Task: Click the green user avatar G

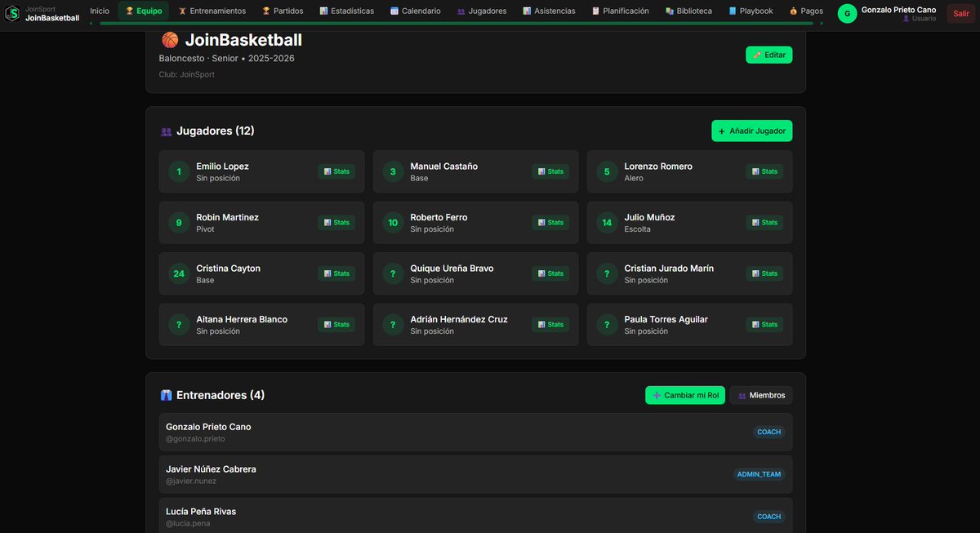Action: coord(847,13)
